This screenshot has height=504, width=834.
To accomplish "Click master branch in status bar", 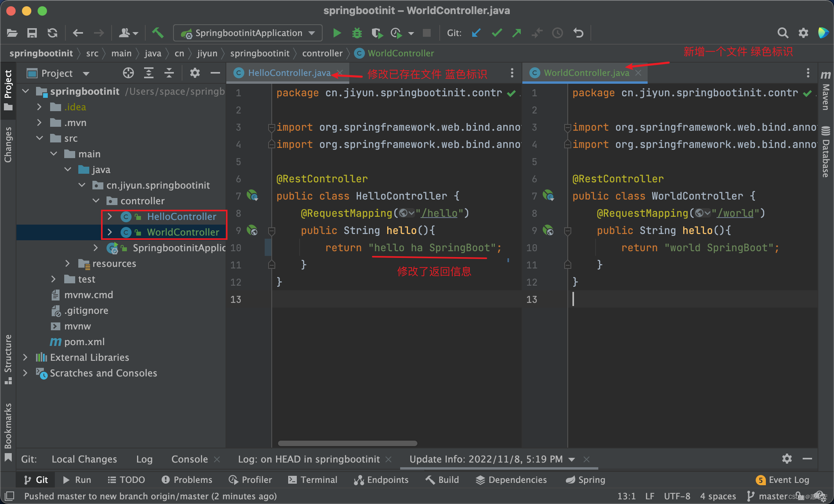I will click(767, 496).
